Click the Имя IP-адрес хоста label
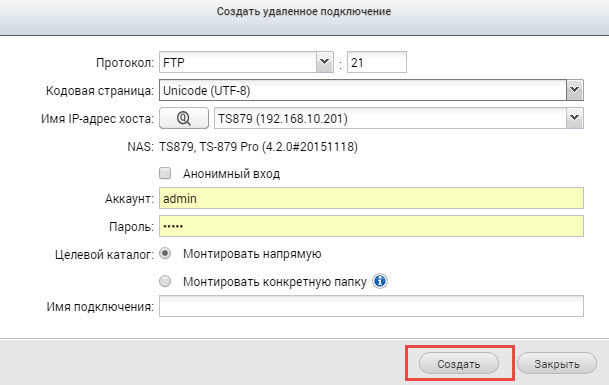The image size is (609, 385). point(97,118)
